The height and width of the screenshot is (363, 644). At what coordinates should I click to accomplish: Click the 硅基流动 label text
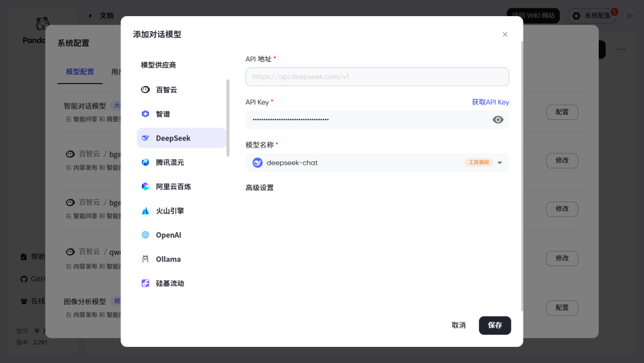coord(169,283)
